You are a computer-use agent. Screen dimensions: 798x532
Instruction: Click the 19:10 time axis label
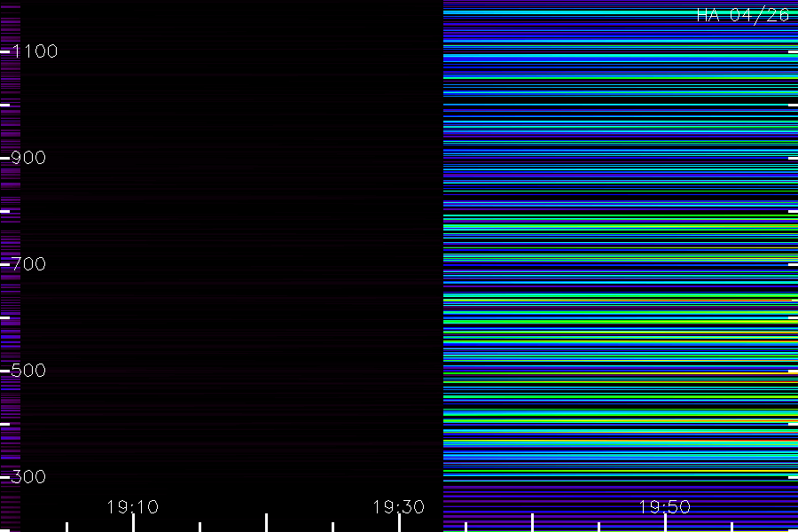tap(133, 507)
